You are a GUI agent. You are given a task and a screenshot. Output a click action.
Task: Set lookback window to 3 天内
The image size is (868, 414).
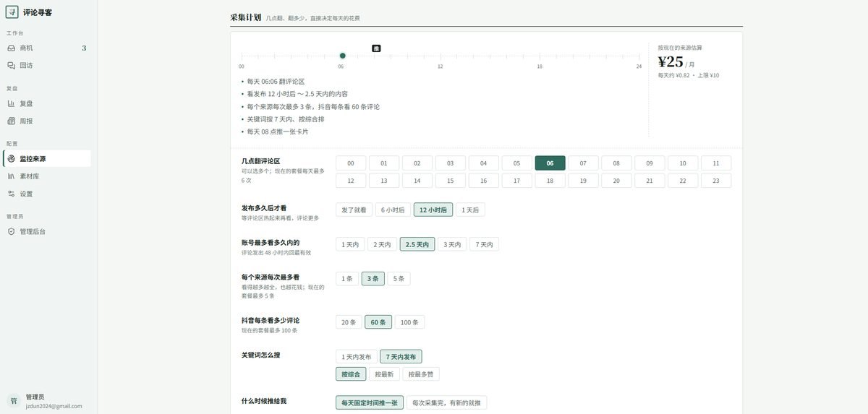pos(452,245)
